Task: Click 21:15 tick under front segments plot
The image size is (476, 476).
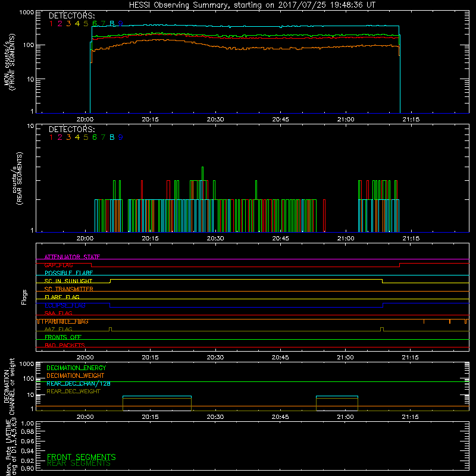Action: pos(411,120)
